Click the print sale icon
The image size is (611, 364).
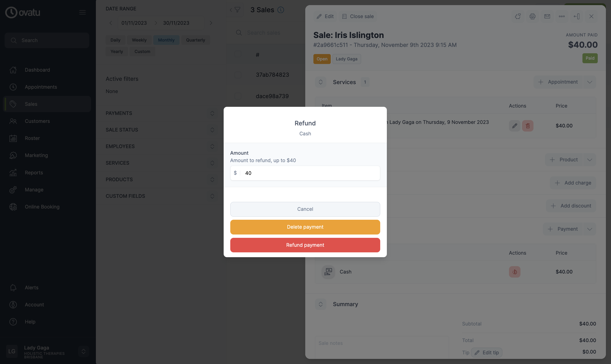tap(532, 16)
